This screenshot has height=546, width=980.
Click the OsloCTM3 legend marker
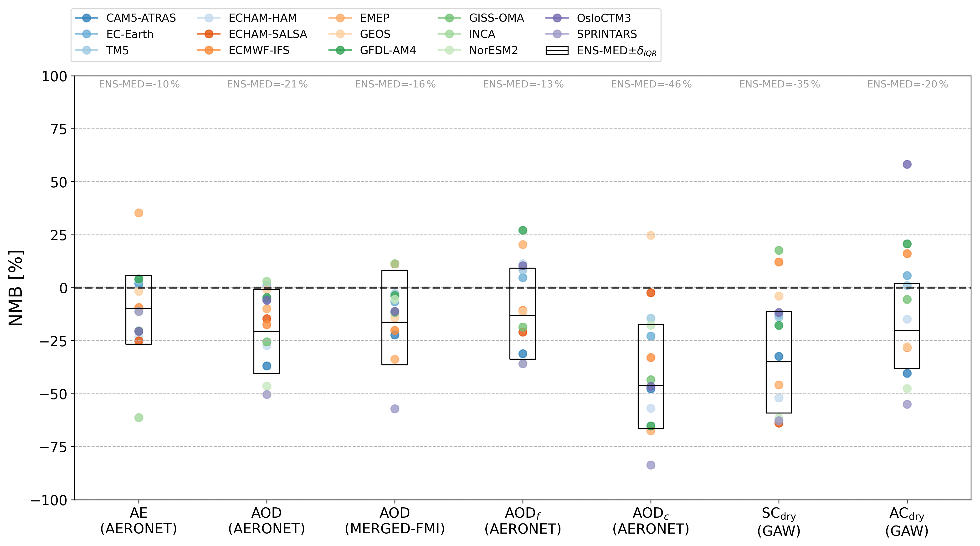pyautogui.click(x=557, y=18)
